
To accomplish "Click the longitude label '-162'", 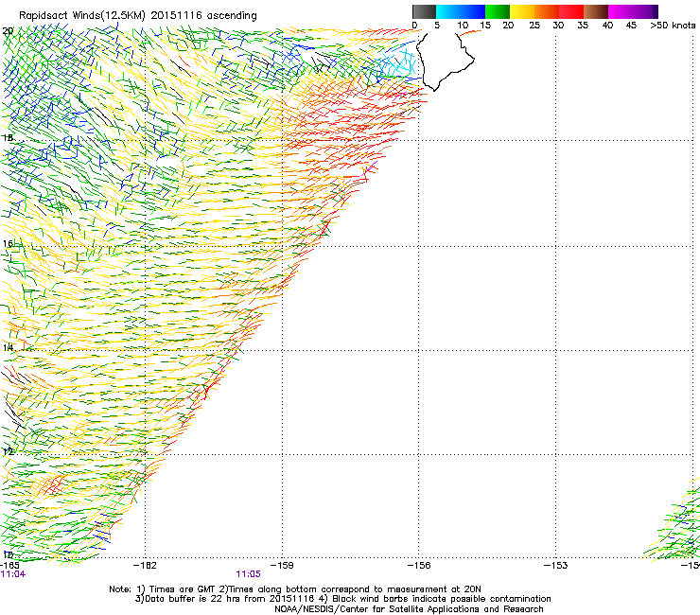I will (145, 566).
